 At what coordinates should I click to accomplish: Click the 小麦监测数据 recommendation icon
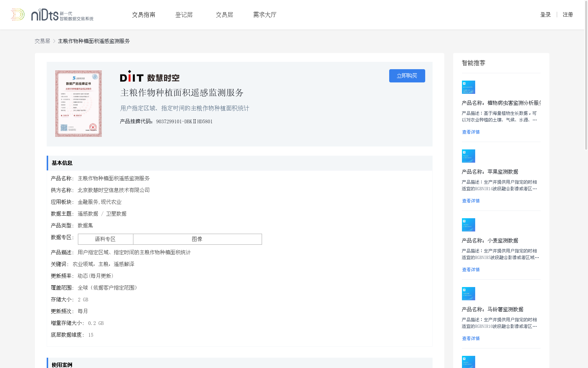coord(469,225)
